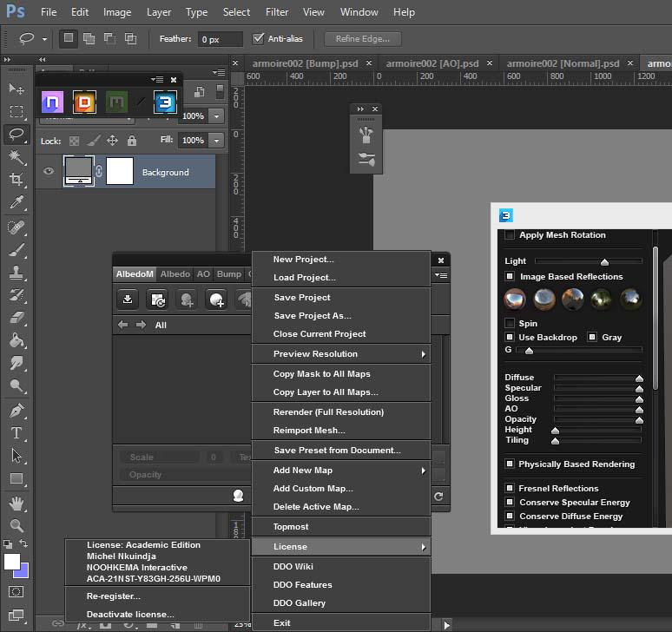672x632 pixels.
Task: Enable Apply Mesh Rotation checkbox
Action: pos(510,234)
